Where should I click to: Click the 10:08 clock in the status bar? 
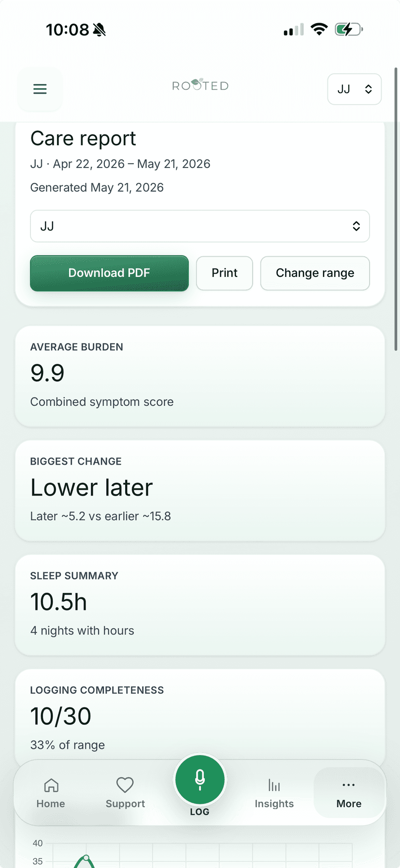point(68,30)
